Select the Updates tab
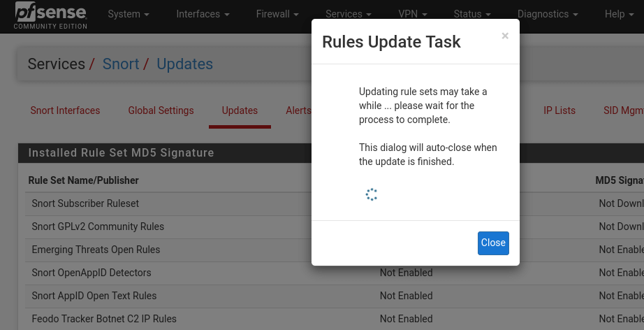644x330 pixels. (x=240, y=110)
